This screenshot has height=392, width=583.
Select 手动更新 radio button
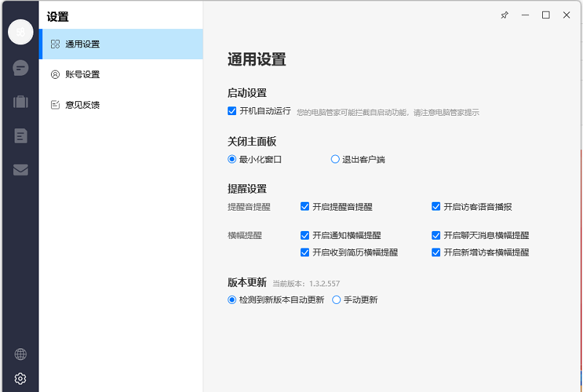click(337, 299)
